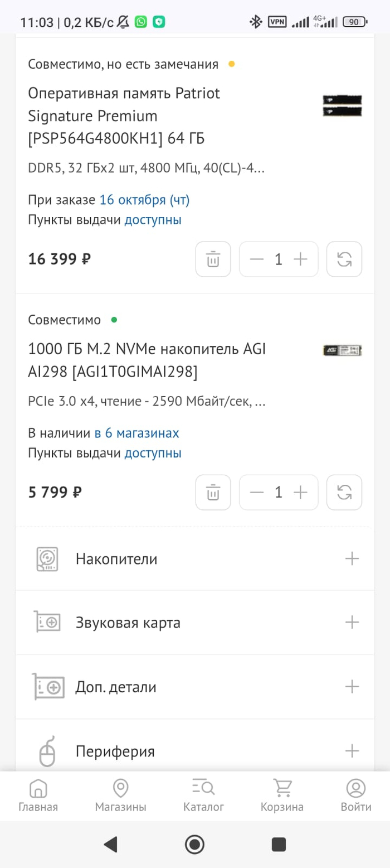Decrease AGI SSD quantity with minus
The image size is (390, 868).
click(256, 492)
